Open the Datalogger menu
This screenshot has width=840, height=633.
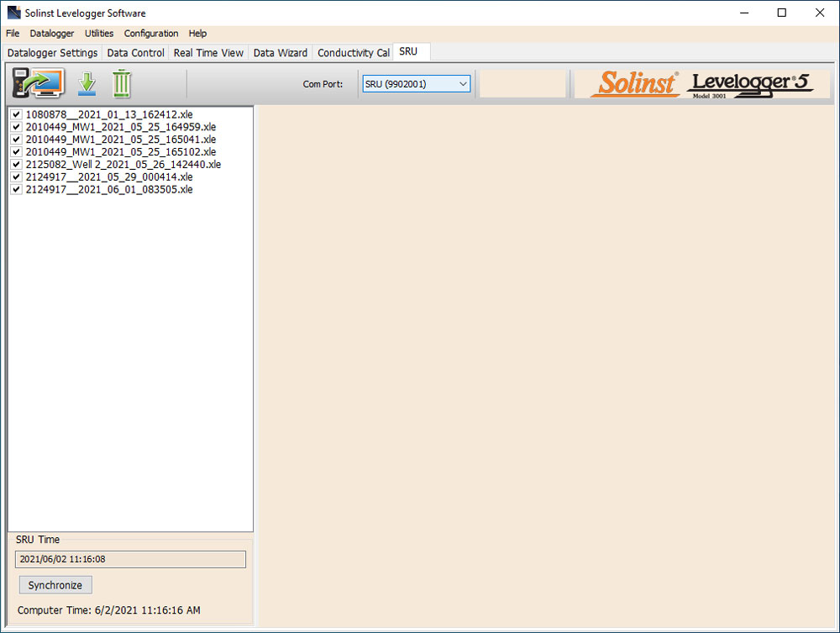coord(51,34)
